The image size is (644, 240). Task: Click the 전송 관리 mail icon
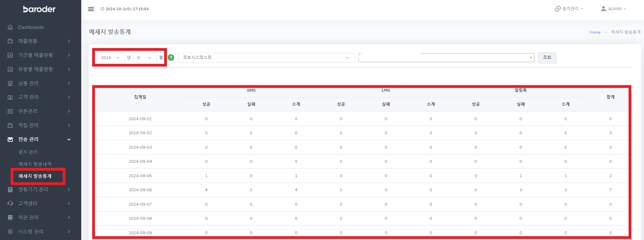(10, 139)
